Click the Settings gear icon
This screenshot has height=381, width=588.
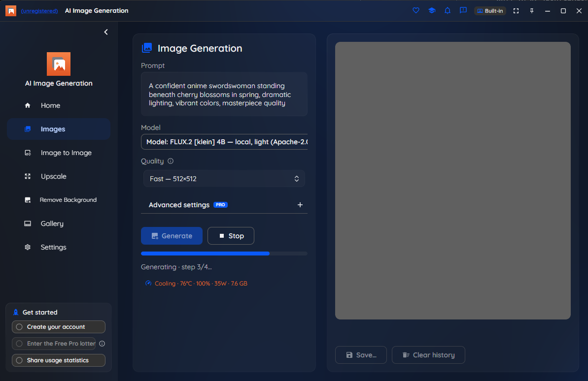coord(28,247)
